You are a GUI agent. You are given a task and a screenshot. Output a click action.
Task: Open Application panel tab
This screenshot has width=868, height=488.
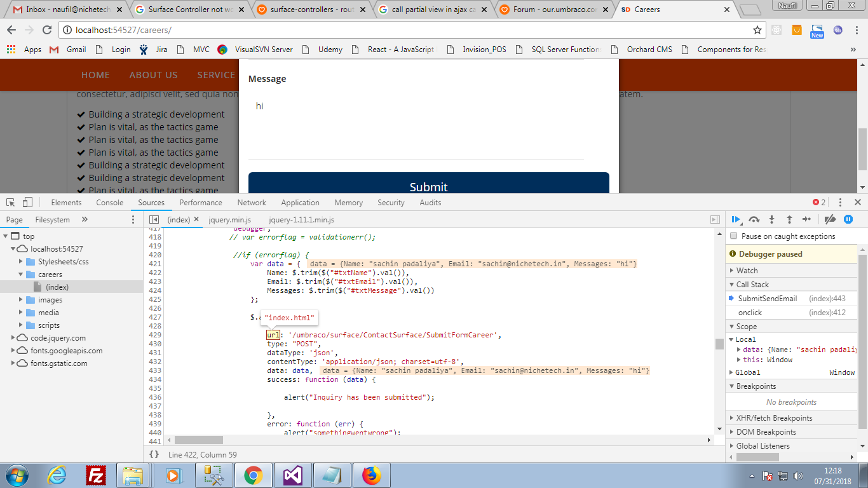tap(300, 202)
